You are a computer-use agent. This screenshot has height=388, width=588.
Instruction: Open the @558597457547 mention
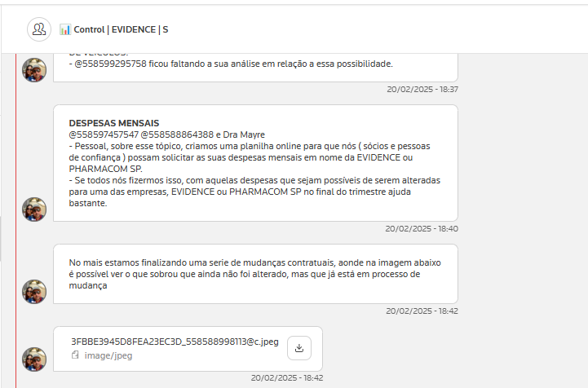click(x=103, y=134)
